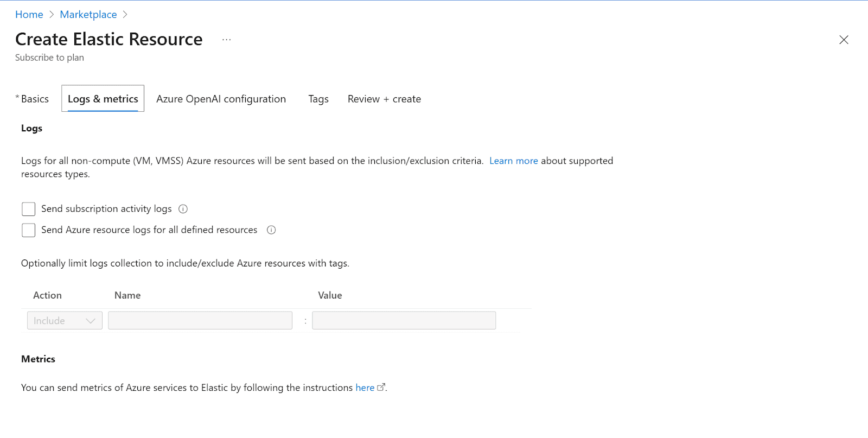Click the dropdown chevron in Action column
This screenshot has height=438, width=868.
click(91, 321)
